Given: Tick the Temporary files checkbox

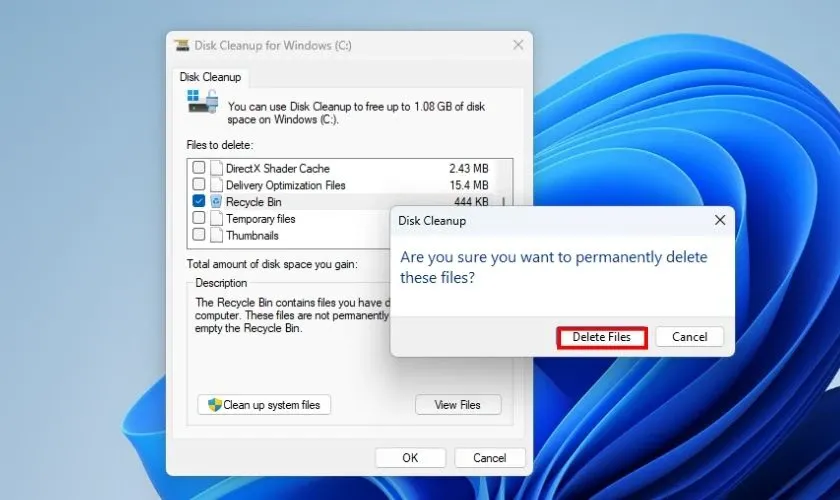Looking at the screenshot, I should (199, 219).
